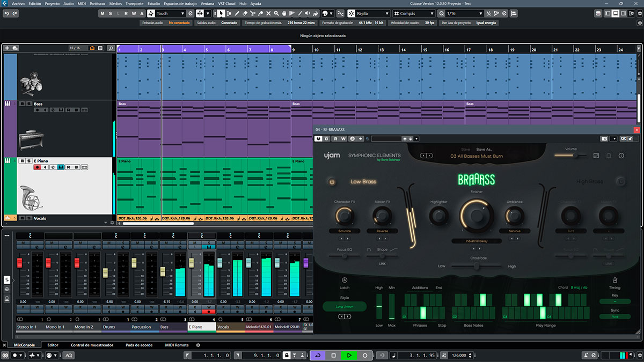This screenshot has width=644, height=362.
Task: Click the Redo arrow in the toolbar
Action: 14,13
